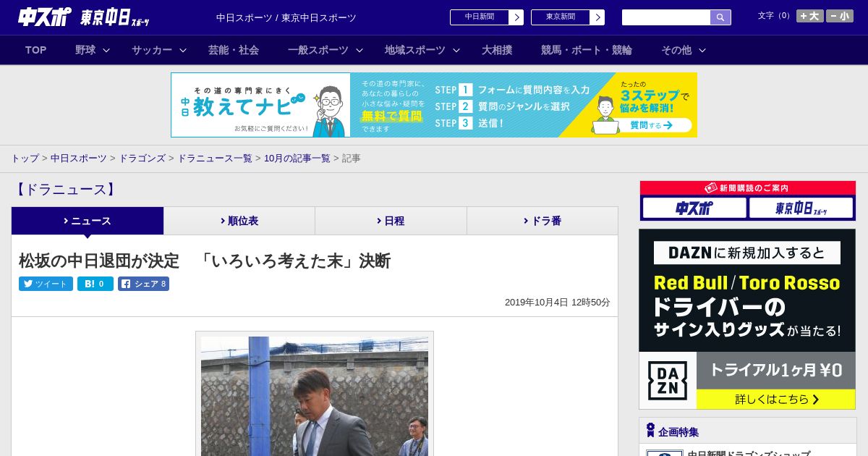Expand the 地域スポーツ dropdown chevron

456,50
